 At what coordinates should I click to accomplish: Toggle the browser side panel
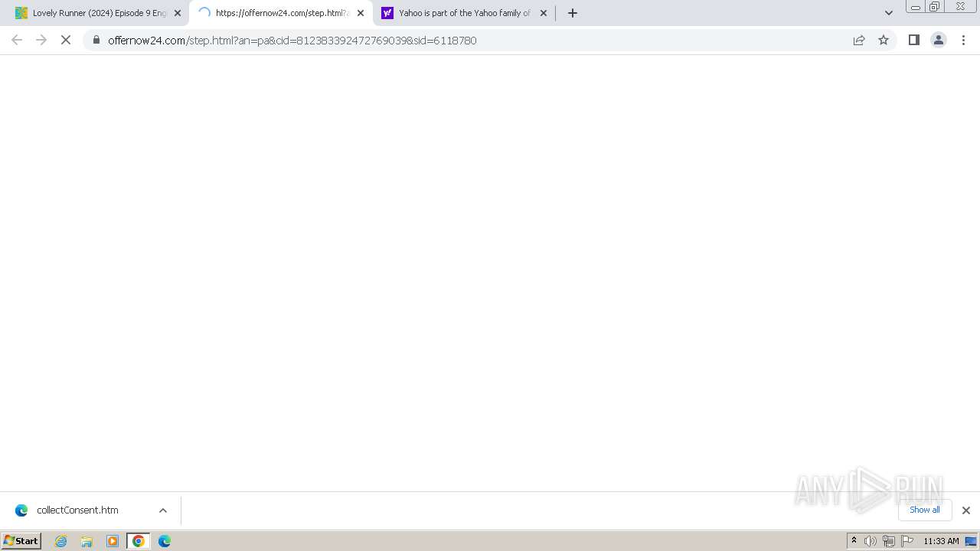[x=913, y=40]
